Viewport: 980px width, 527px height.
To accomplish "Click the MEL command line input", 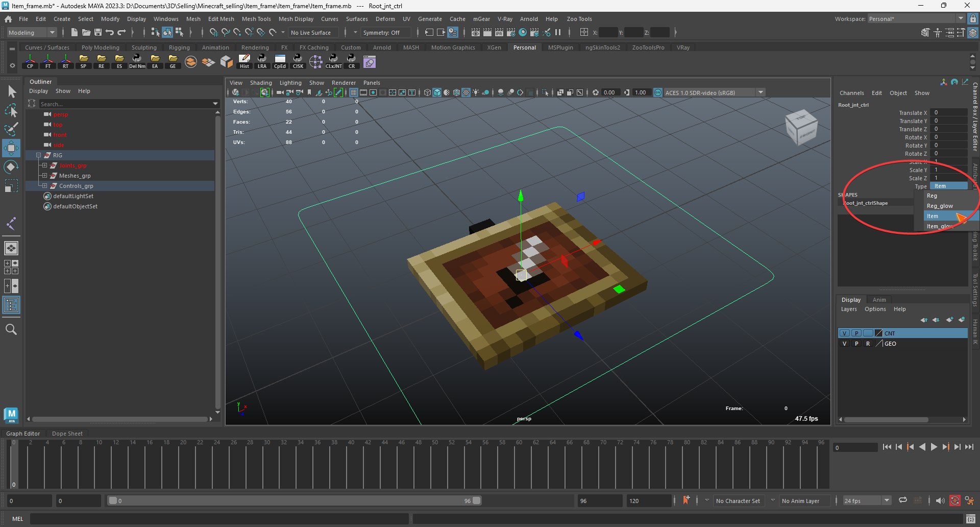I will 219,519.
